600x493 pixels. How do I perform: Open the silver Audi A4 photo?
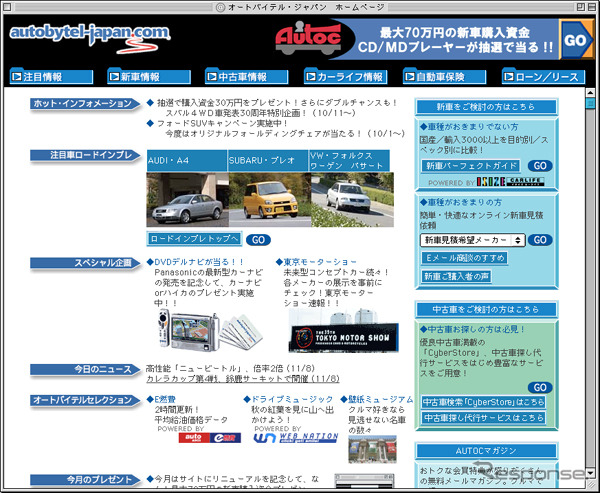pos(188,200)
